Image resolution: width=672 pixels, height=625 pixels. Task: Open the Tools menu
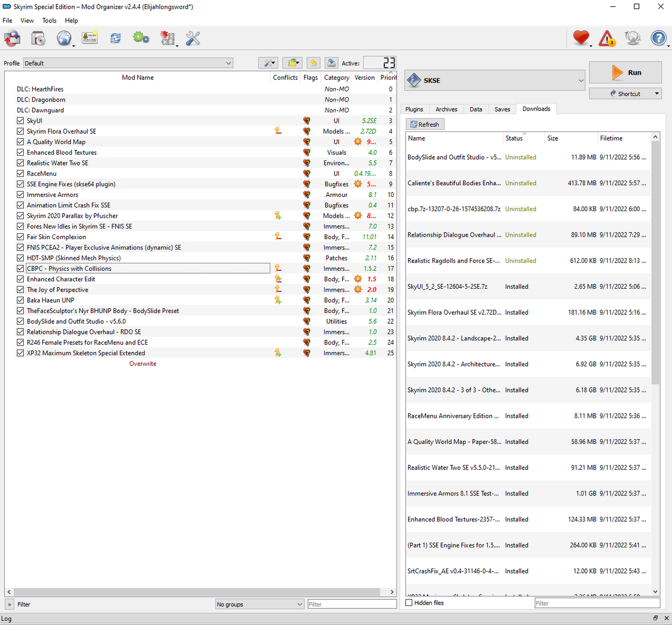point(49,21)
